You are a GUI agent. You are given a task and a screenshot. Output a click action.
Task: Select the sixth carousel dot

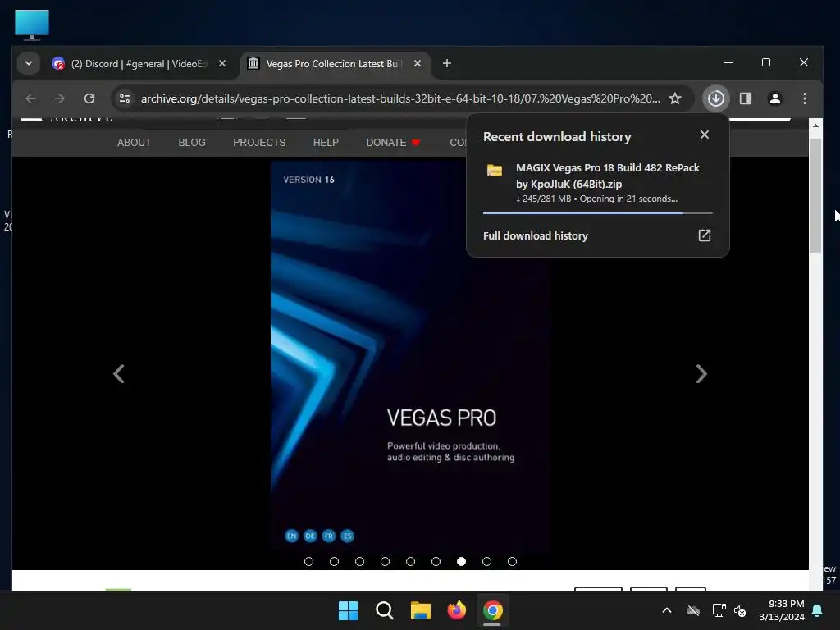[x=436, y=561]
